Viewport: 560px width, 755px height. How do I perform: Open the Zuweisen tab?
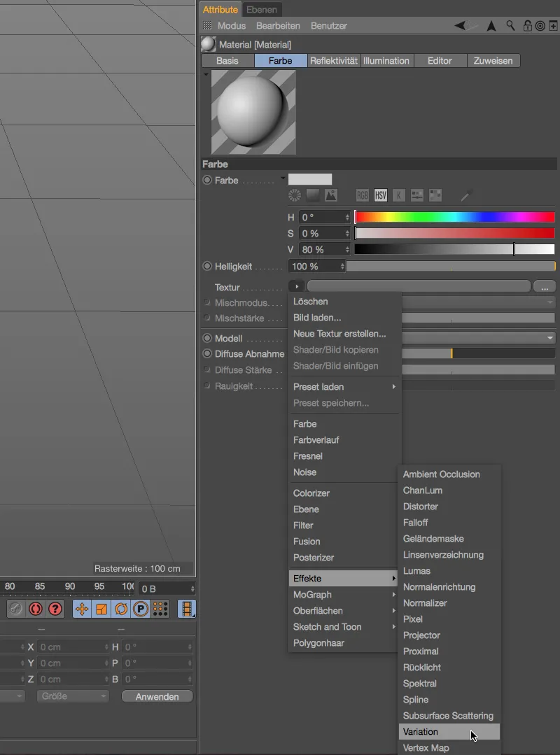(493, 61)
